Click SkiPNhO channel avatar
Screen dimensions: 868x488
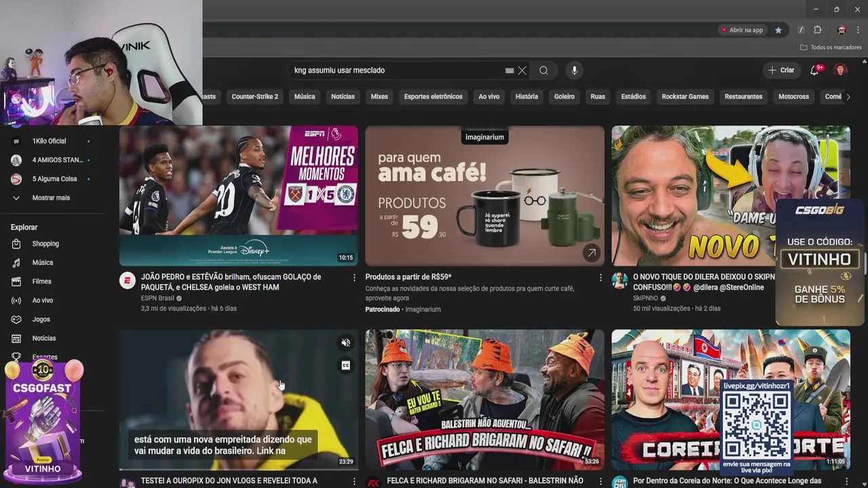tap(620, 281)
